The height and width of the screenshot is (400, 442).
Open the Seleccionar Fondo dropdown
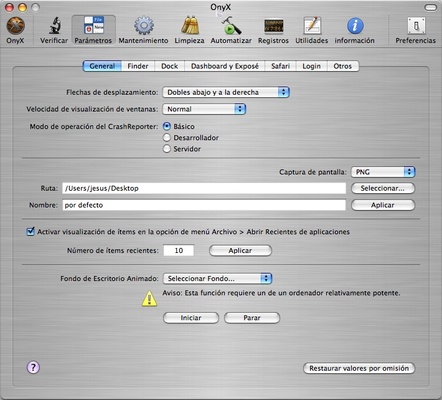pos(217,278)
